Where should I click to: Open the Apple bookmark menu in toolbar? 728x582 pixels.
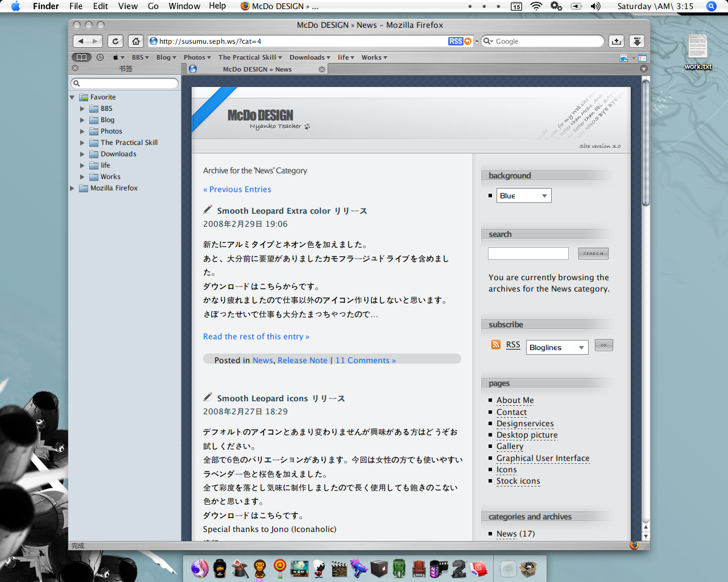[x=118, y=57]
